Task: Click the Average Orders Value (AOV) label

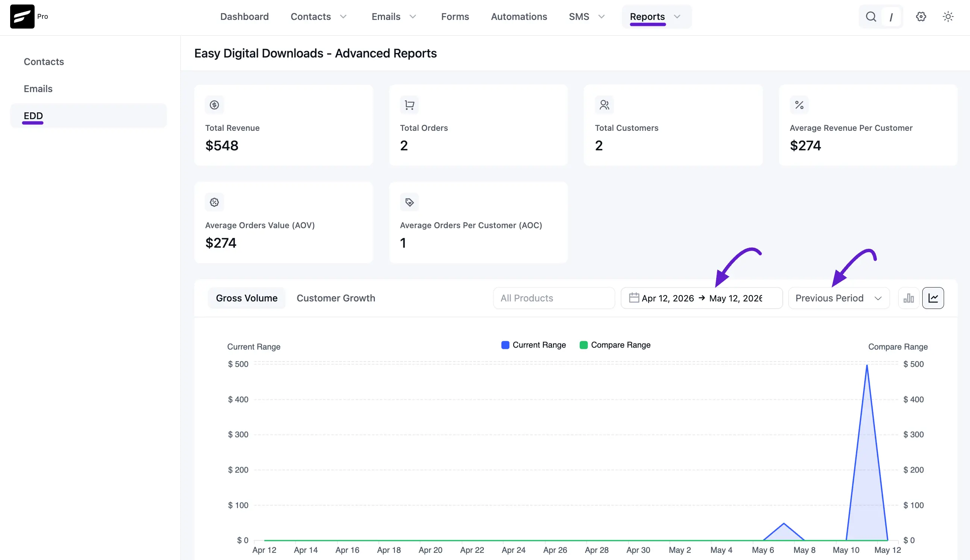Action: pyautogui.click(x=260, y=225)
